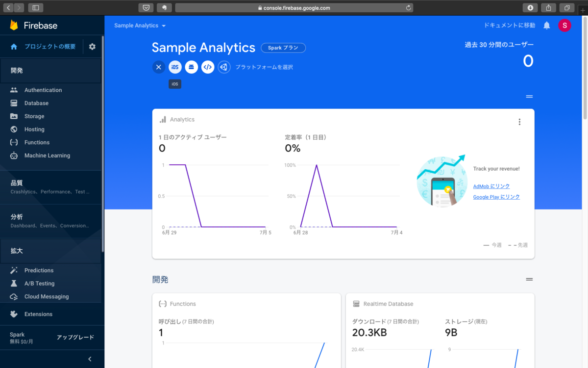The height and width of the screenshot is (368, 588).
Task: Click the drag handle beside 開発 section
Action: pos(529,279)
